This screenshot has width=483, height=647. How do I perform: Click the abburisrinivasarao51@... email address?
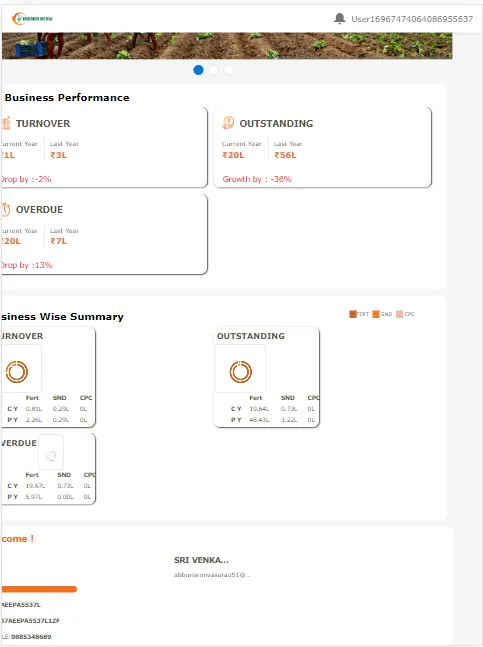(212, 575)
